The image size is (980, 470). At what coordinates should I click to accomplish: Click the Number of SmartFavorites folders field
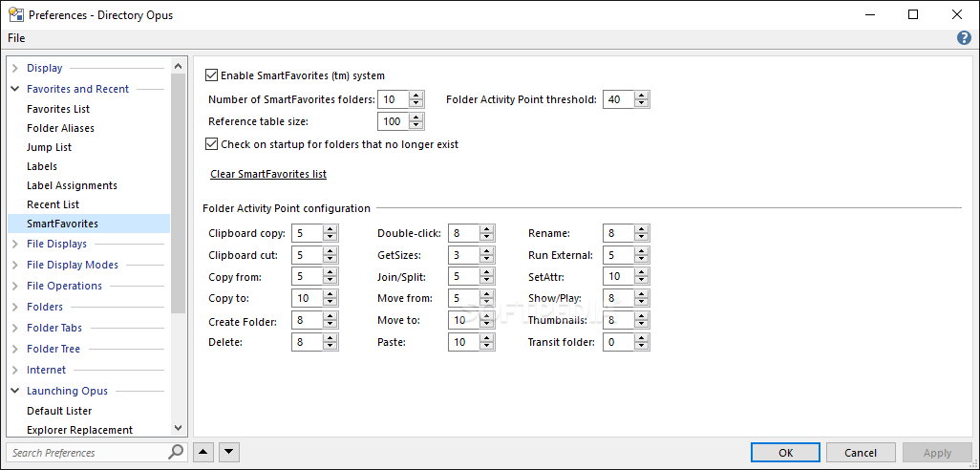tap(394, 99)
